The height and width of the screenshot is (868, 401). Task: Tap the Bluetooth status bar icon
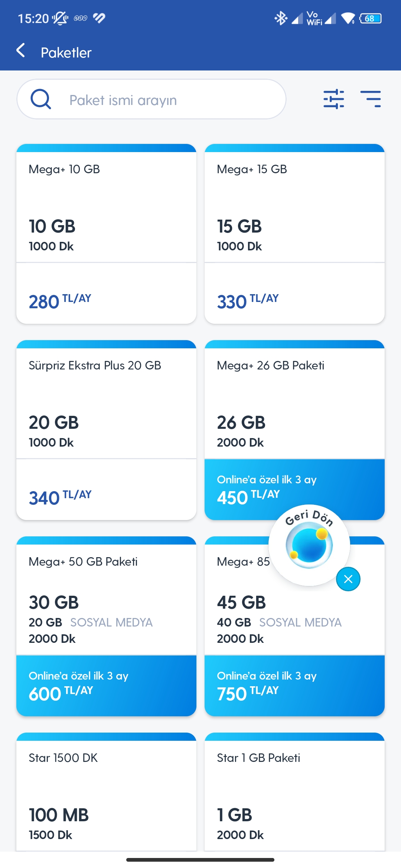(281, 18)
